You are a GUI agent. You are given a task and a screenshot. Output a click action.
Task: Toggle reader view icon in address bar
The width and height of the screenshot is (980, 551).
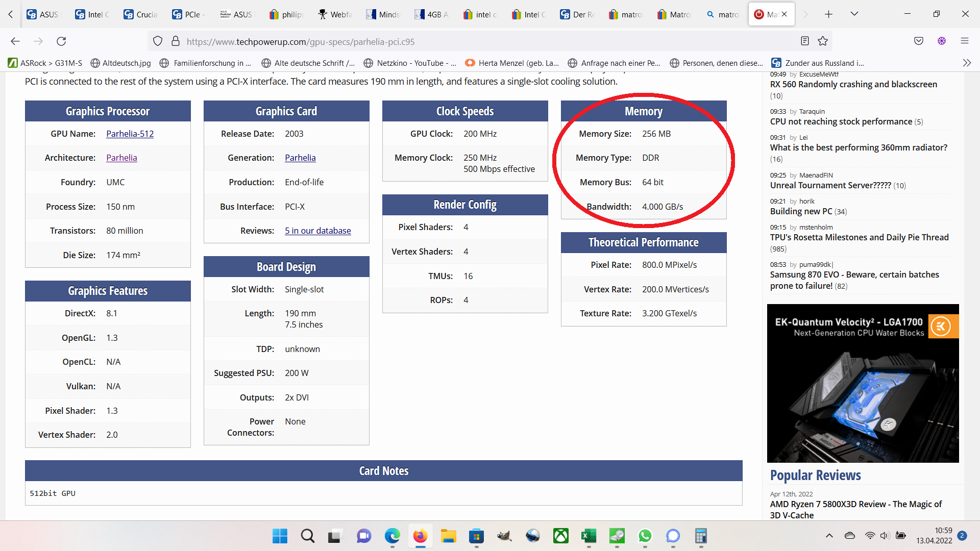click(x=805, y=41)
